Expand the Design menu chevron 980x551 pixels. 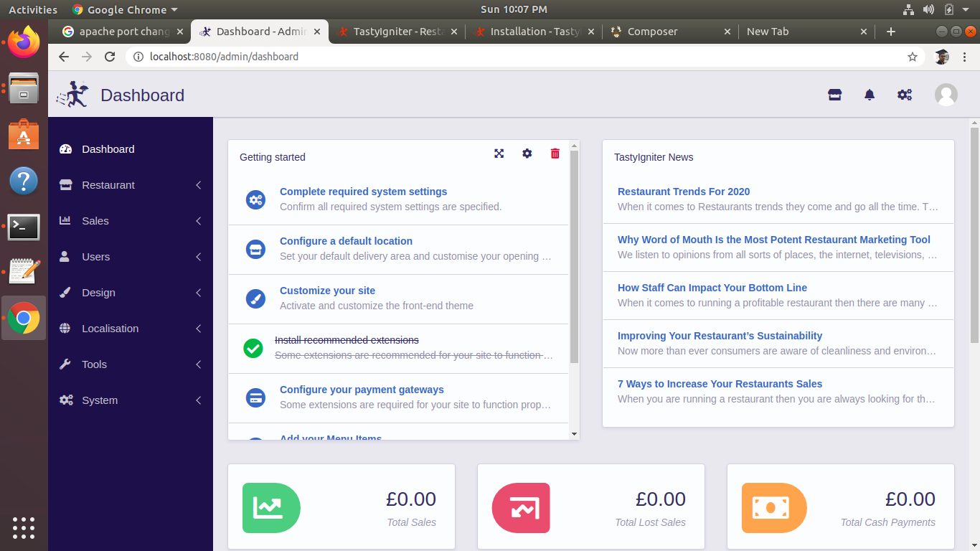click(x=199, y=293)
